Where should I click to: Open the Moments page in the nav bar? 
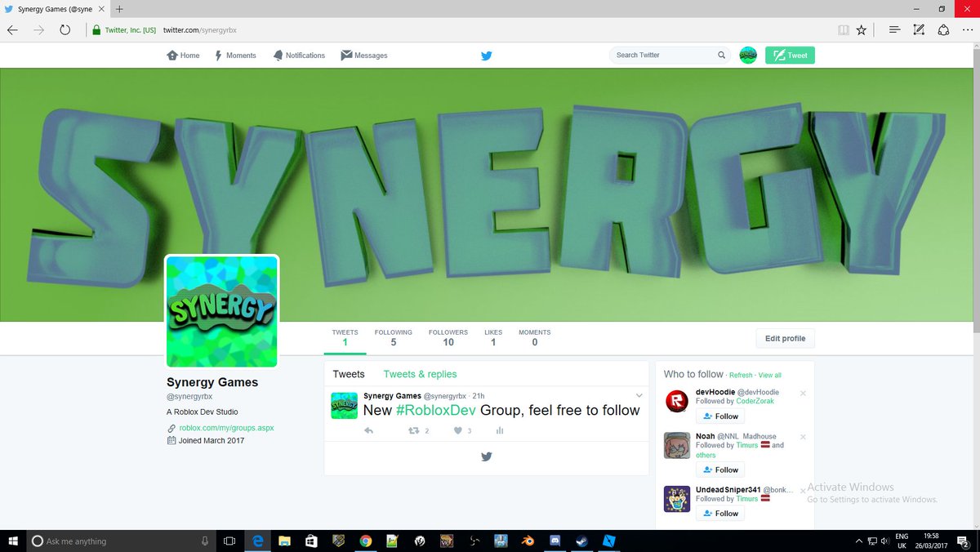[235, 56]
